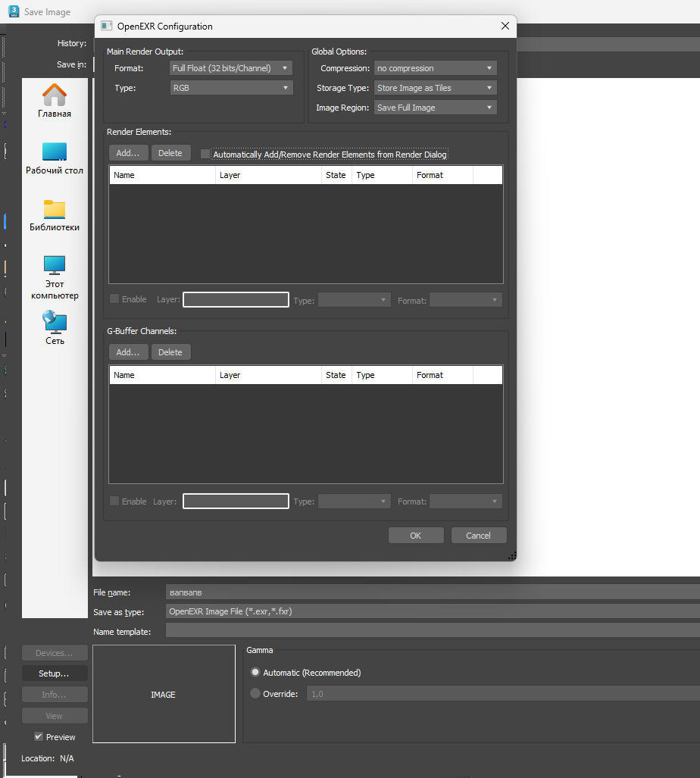The height and width of the screenshot is (778, 700).
Task: Expand the Compression dropdown
Action: pyautogui.click(x=435, y=68)
